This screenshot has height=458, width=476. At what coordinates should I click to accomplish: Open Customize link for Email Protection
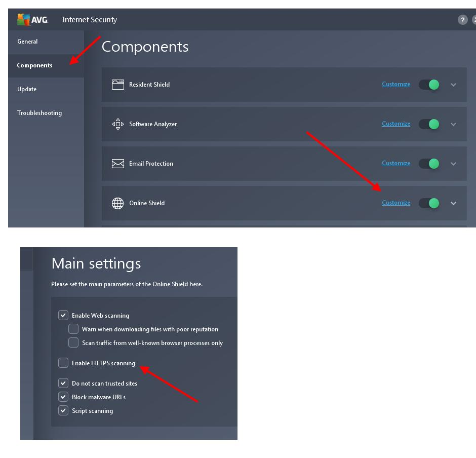click(x=396, y=163)
